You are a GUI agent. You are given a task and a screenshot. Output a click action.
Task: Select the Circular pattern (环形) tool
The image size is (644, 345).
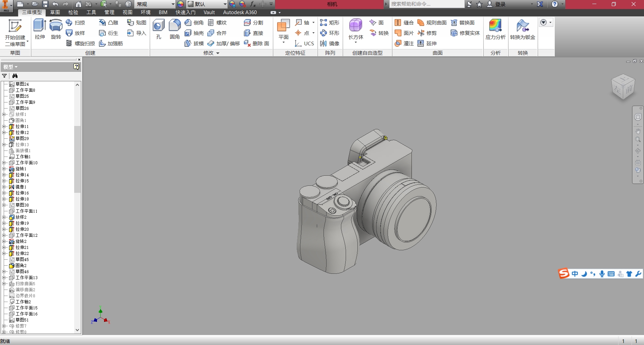pyautogui.click(x=330, y=33)
